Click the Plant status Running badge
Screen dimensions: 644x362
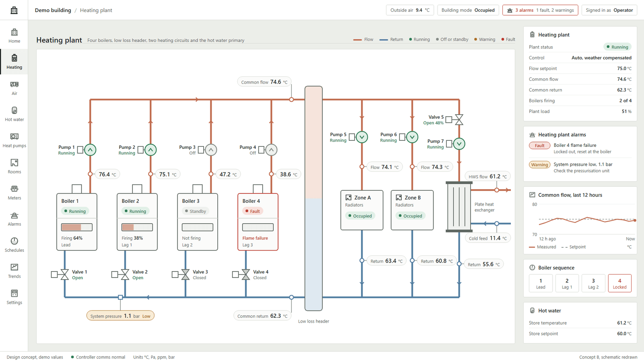tap(617, 47)
